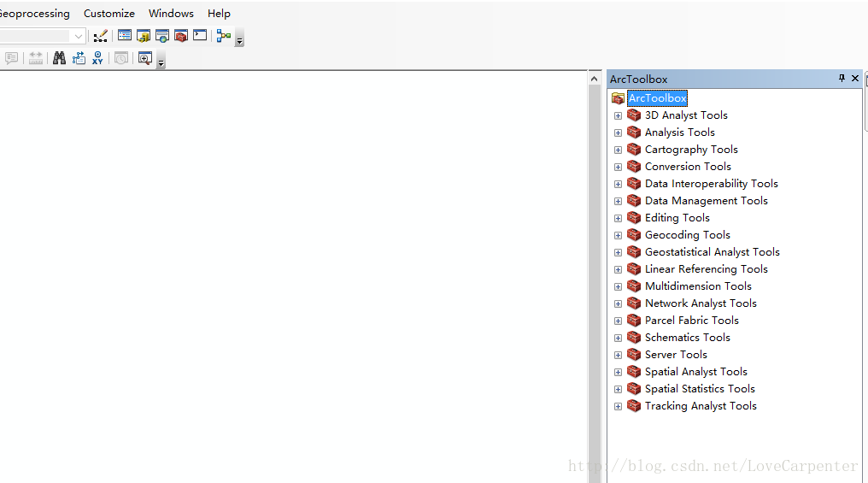Open the Find Route tool
The image size is (868, 483).
pos(79,58)
